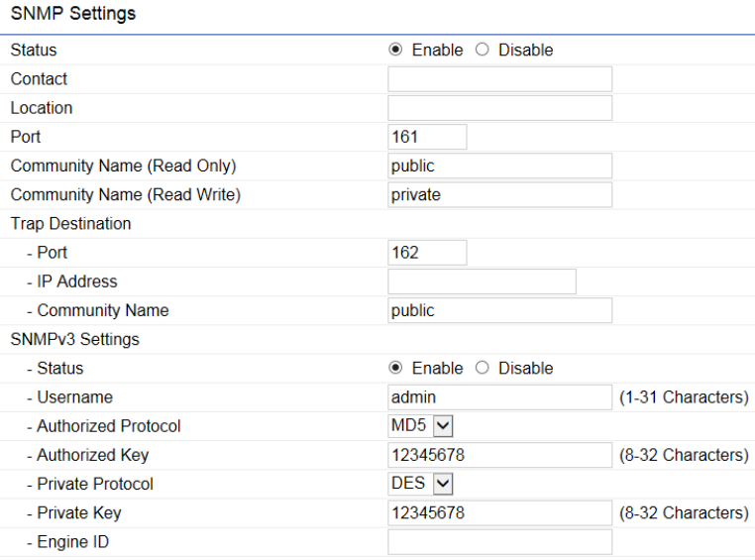
Task: Click the Private Key input field
Action: [x=499, y=513]
